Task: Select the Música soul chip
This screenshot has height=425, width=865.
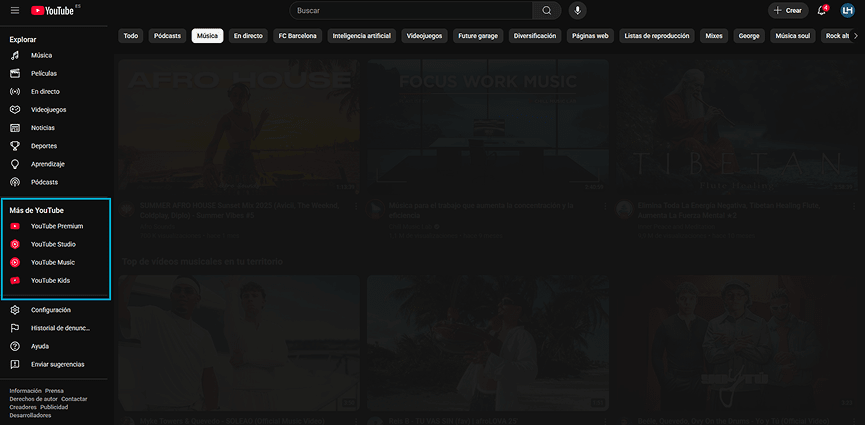Action: click(x=793, y=36)
